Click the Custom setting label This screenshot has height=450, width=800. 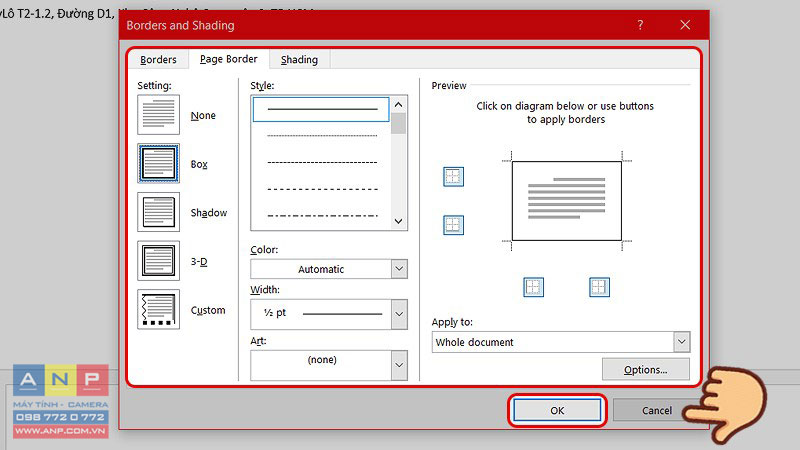208,310
